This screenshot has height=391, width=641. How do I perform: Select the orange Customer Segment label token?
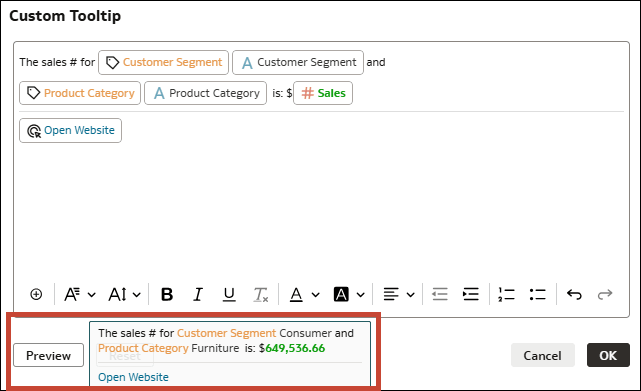164,62
